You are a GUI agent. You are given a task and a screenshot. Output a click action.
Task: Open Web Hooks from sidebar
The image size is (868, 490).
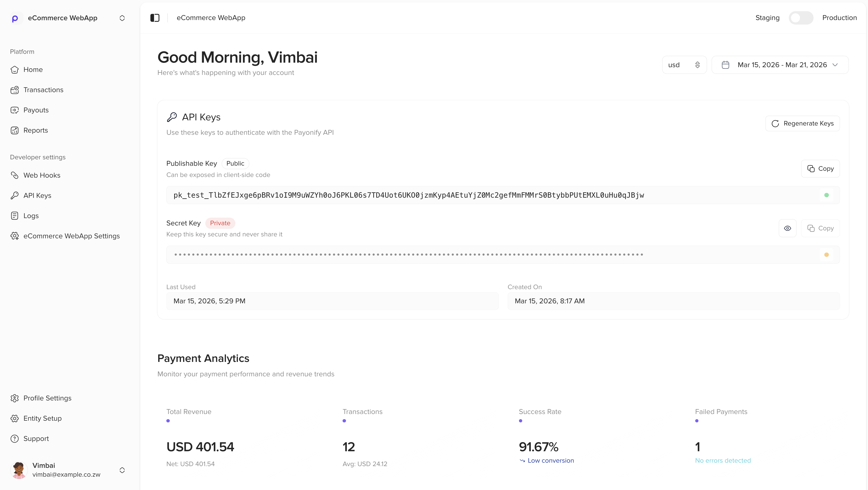(x=42, y=175)
